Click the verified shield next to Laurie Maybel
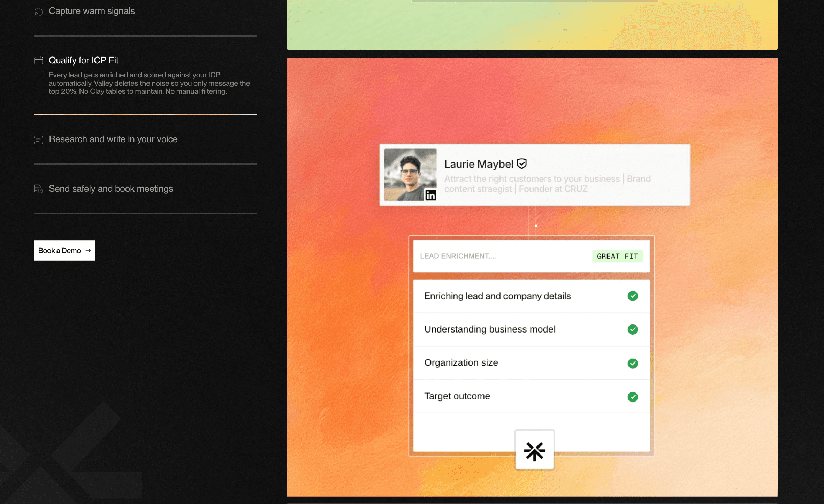Viewport: 824px width, 504px height. tap(522, 163)
